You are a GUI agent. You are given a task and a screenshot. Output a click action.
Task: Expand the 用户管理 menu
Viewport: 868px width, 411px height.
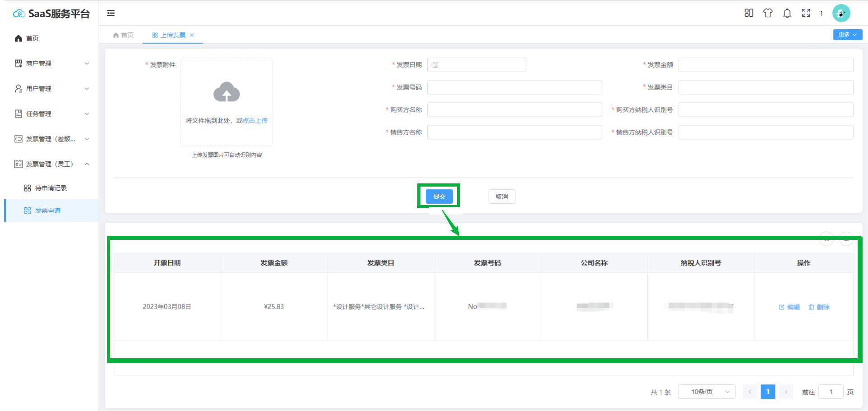[52, 89]
